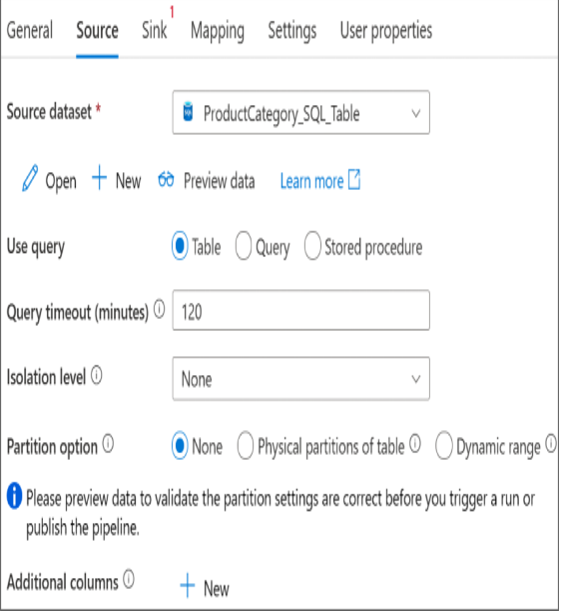The height and width of the screenshot is (611, 561).
Task: Click the info icon after Physical partitions of table
Action: 415,443
